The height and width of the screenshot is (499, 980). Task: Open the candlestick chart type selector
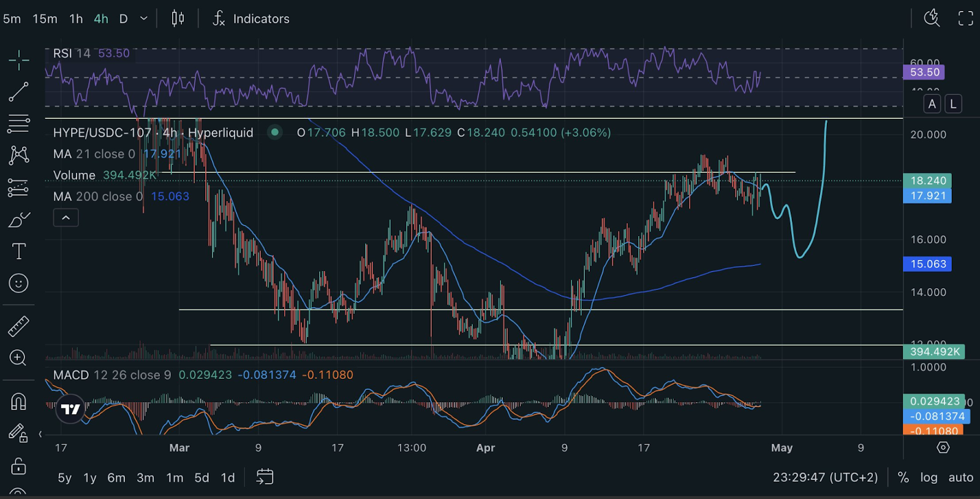(178, 18)
